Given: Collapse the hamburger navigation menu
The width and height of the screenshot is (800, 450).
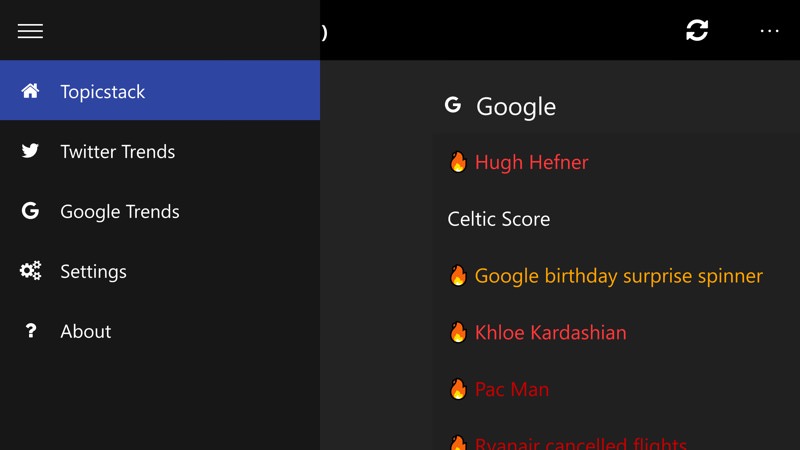Looking at the screenshot, I should point(30,31).
